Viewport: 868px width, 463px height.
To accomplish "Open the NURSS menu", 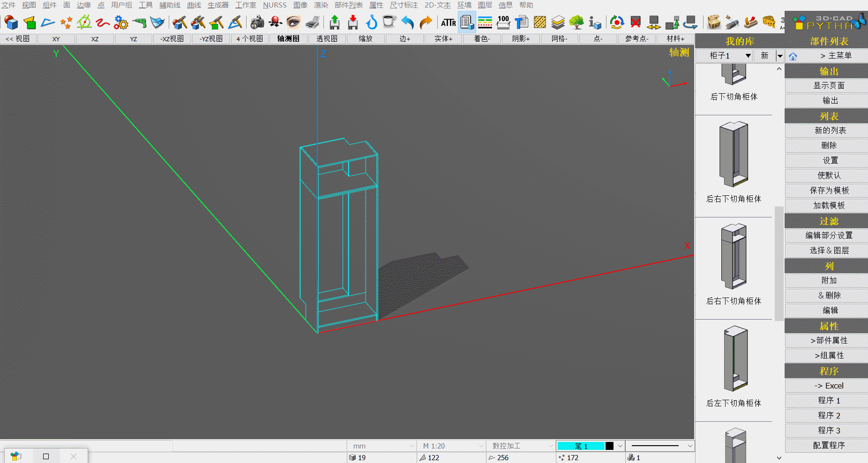I will [275, 5].
